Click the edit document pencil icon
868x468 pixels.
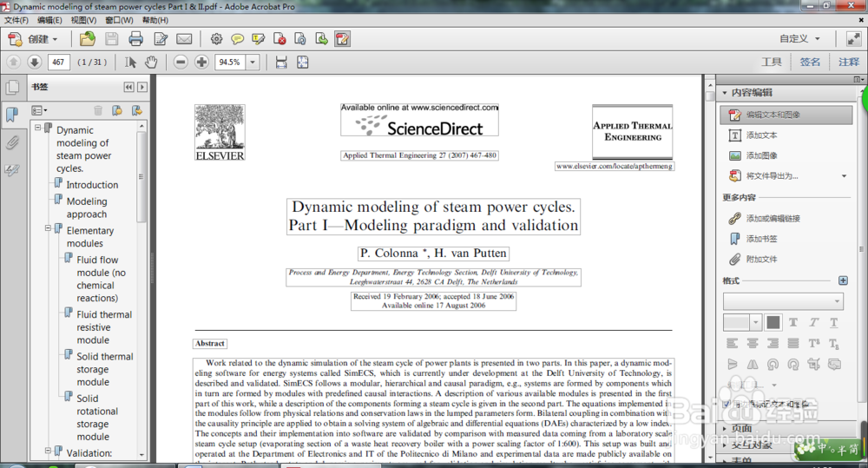[x=161, y=39]
